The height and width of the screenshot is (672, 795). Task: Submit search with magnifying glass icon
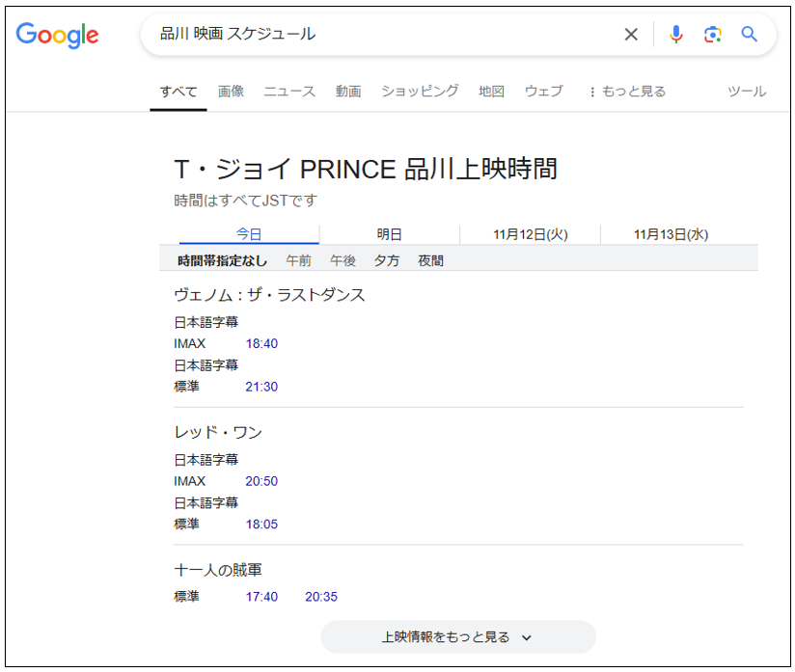click(x=749, y=35)
